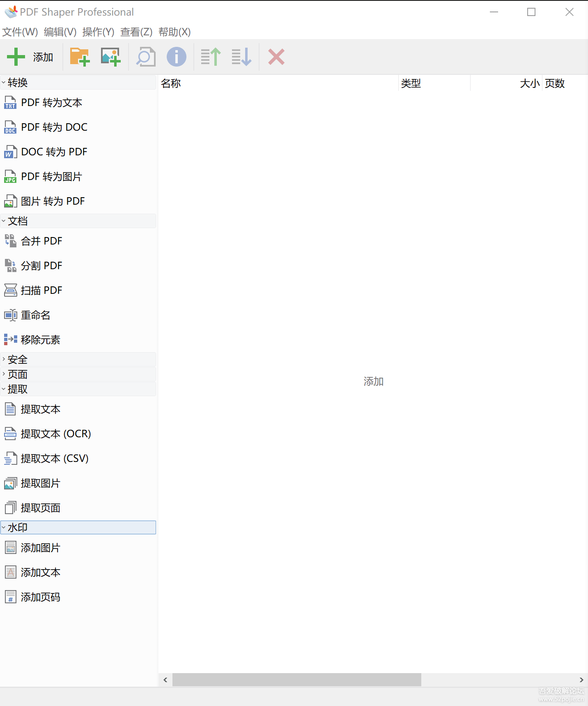Select the 提取页面 label

click(x=41, y=508)
